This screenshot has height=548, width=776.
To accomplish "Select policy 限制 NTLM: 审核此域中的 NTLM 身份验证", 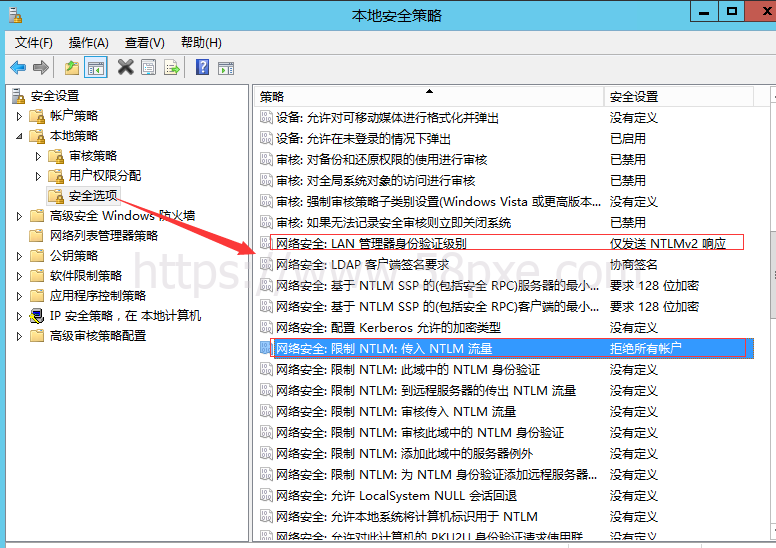I will (420, 433).
